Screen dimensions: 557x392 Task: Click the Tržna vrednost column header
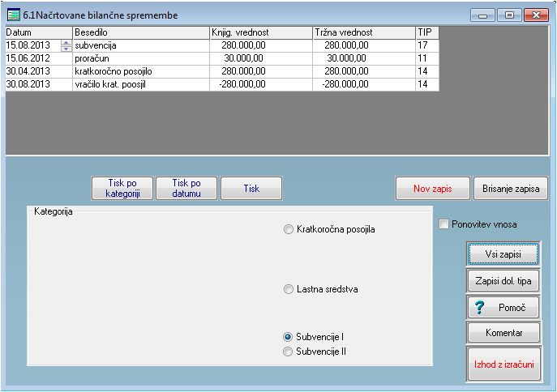[363, 32]
